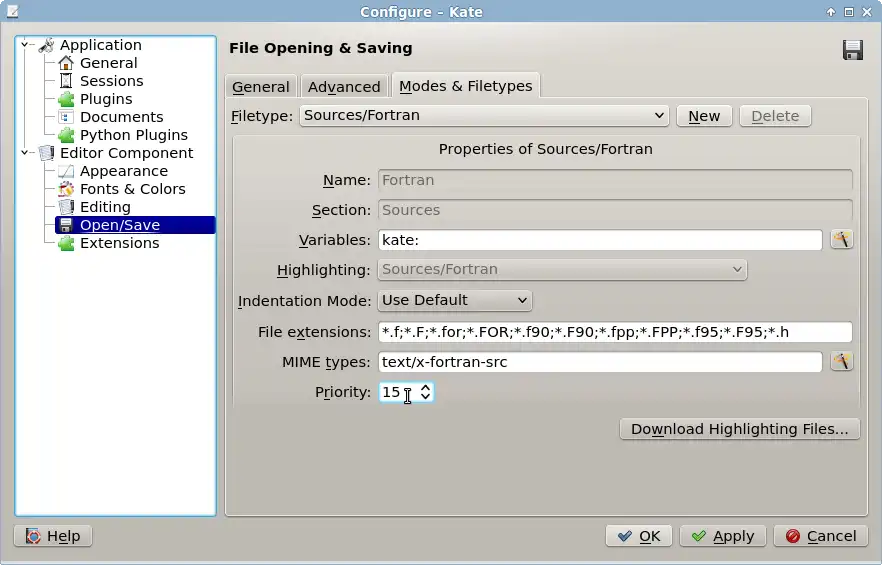
Task: Open the Filetype dropdown showing Sources/Fortran
Action: [x=484, y=115]
